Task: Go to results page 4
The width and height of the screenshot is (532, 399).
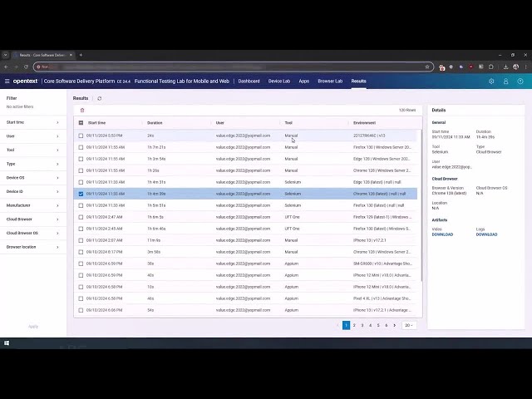Action: click(x=370, y=325)
